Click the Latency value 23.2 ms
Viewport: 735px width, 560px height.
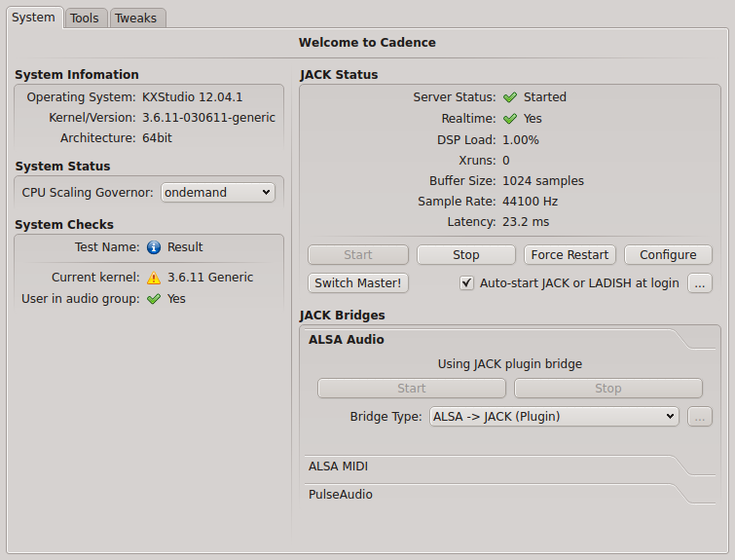[x=526, y=222]
